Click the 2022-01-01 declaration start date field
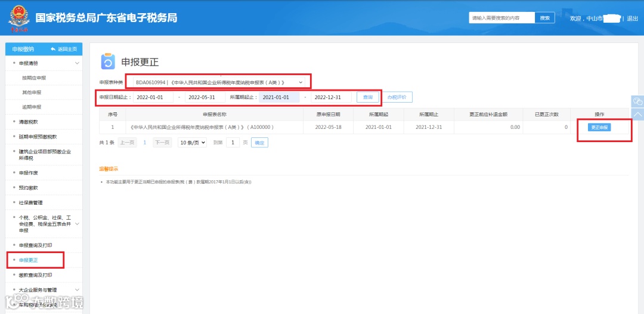The image size is (644, 314). point(153,97)
